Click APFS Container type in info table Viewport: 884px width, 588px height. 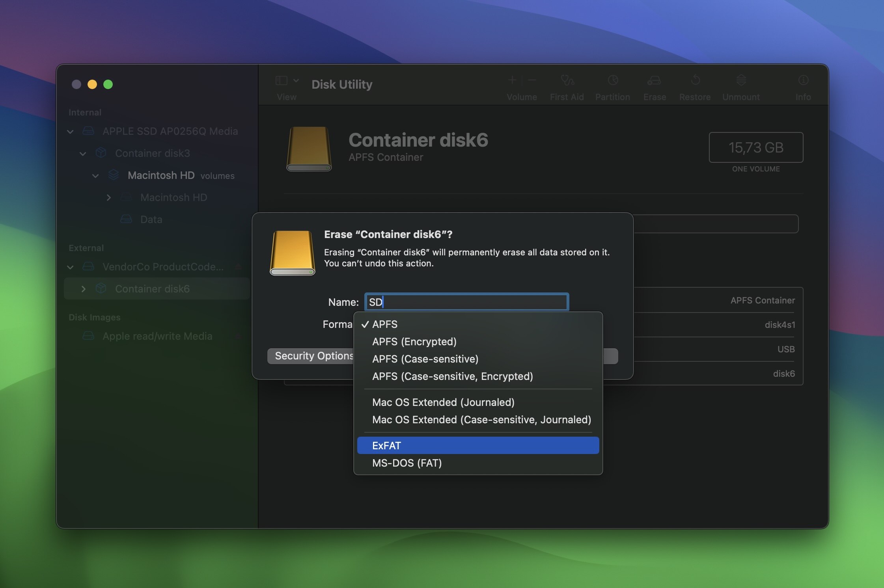pyautogui.click(x=763, y=300)
